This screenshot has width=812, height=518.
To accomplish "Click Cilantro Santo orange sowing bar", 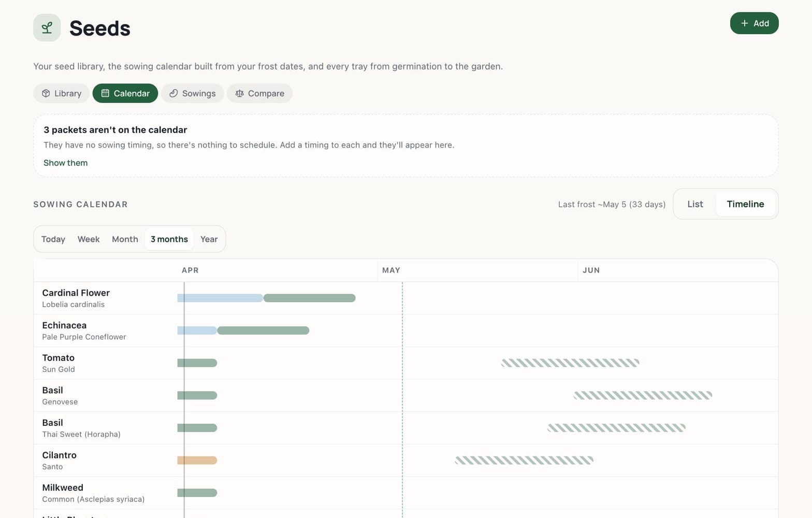I will (197, 460).
